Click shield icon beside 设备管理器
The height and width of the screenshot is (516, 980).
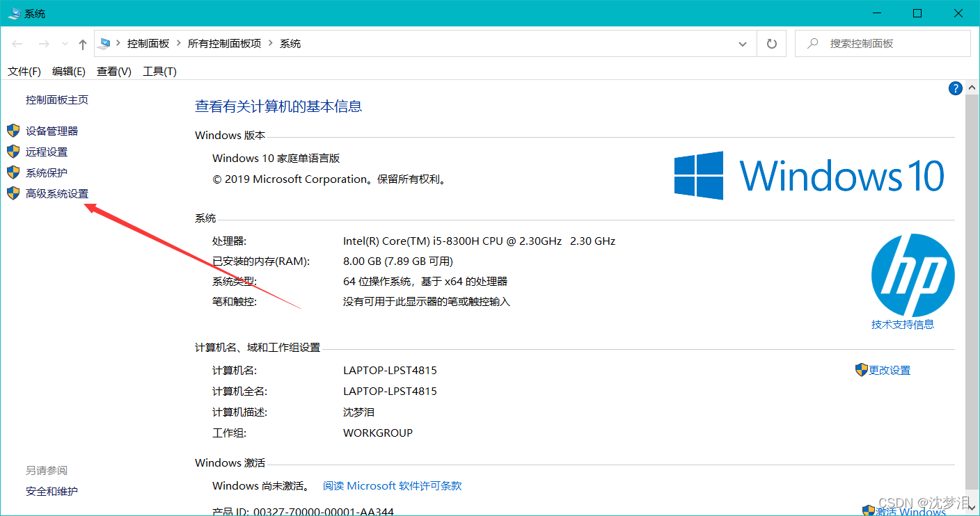point(13,131)
